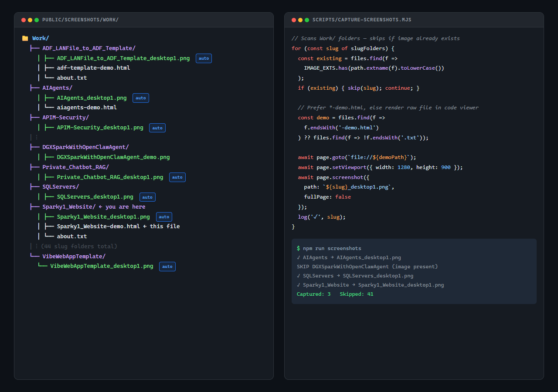Screen dimensions: 558x392
Task: Open the ADF_LANFile_to_ADF_Template/ folder
Action: pyautogui.click(x=89, y=48)
